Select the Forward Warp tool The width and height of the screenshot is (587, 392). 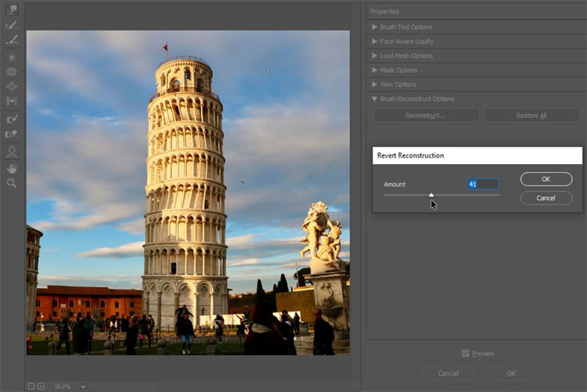pos(10,10)
